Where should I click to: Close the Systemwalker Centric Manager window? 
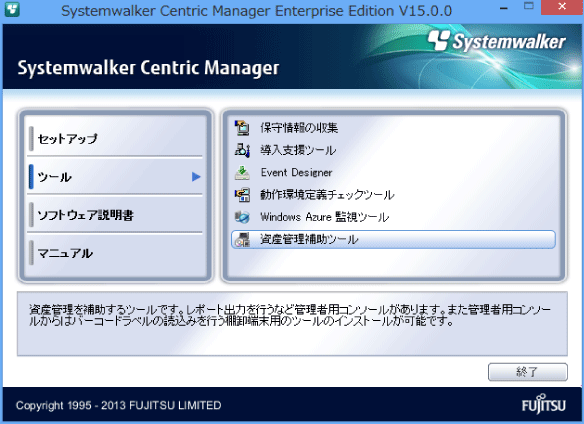click(x=562, y=7)
